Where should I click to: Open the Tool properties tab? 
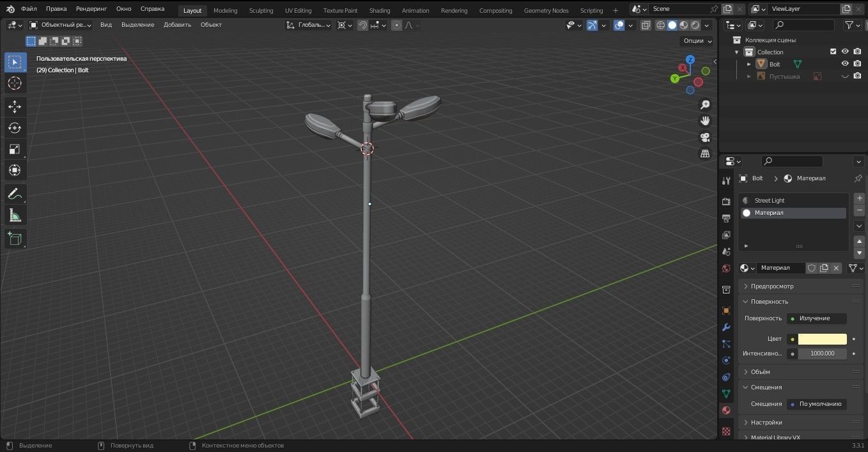pos(726,181)
